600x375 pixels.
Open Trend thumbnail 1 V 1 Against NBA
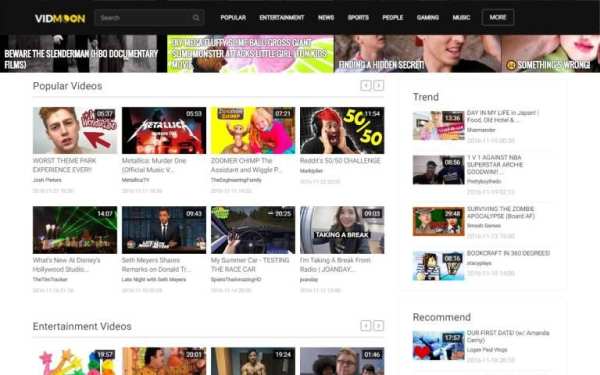pos(439,170)
